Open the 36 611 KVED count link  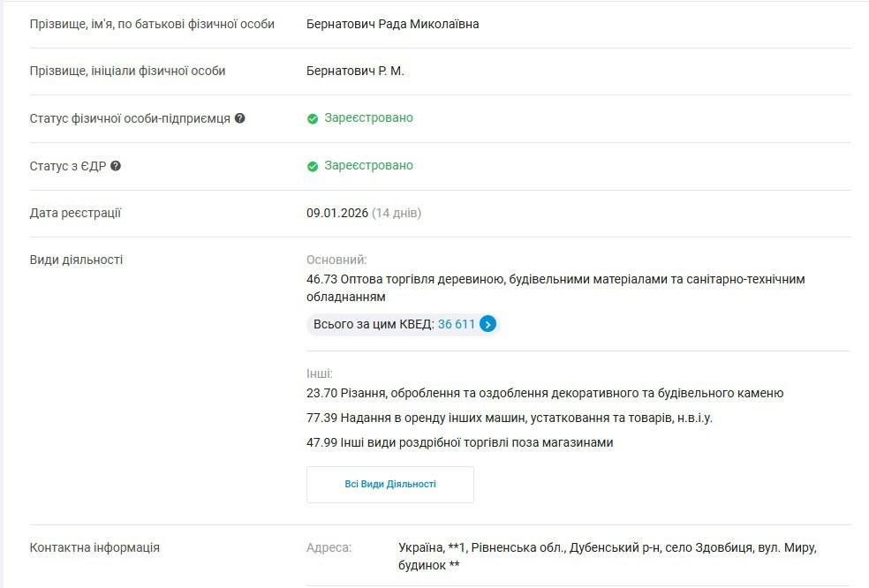point(456,324)
